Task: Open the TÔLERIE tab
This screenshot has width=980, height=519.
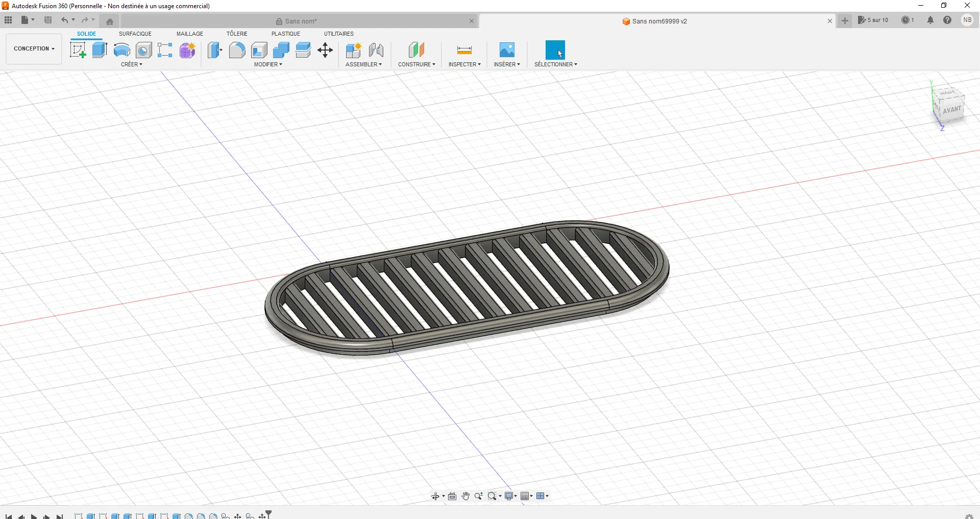Action: pos(237,34)
